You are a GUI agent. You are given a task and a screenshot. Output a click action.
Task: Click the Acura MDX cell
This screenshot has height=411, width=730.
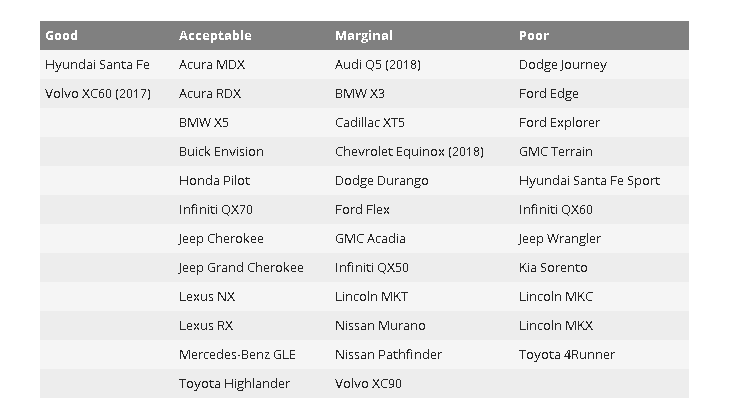(x=212, y=64)
